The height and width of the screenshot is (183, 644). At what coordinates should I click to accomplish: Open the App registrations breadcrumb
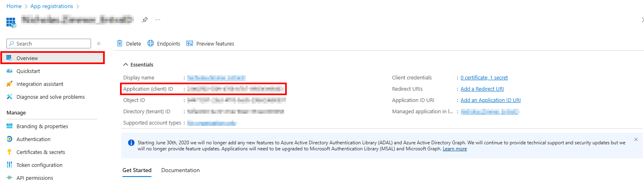pos(52,6)
